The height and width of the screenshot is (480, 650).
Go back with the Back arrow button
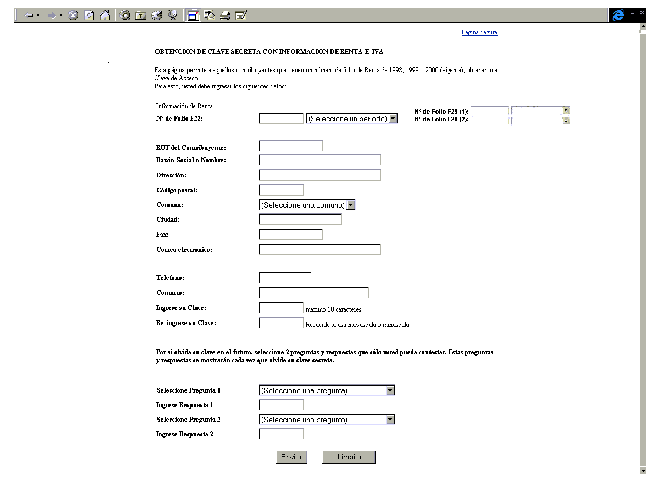coord(29,15)
